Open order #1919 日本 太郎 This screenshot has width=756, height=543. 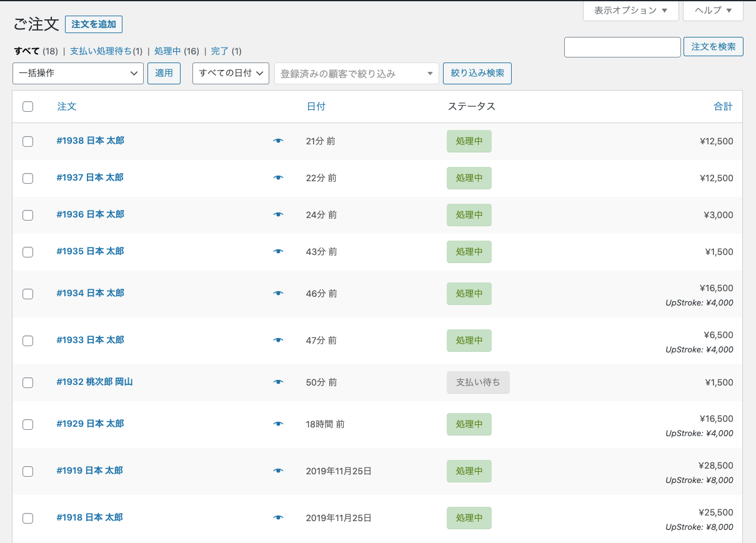[x=89, y=471]
